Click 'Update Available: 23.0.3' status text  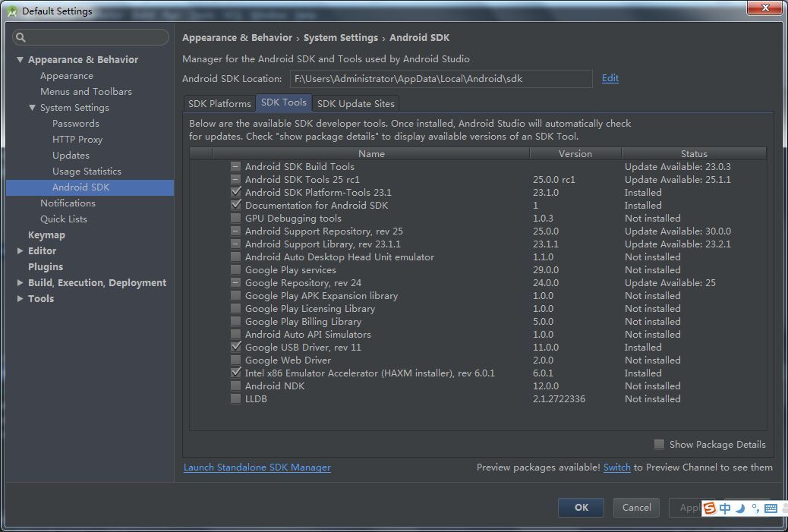tap(677, 167)
